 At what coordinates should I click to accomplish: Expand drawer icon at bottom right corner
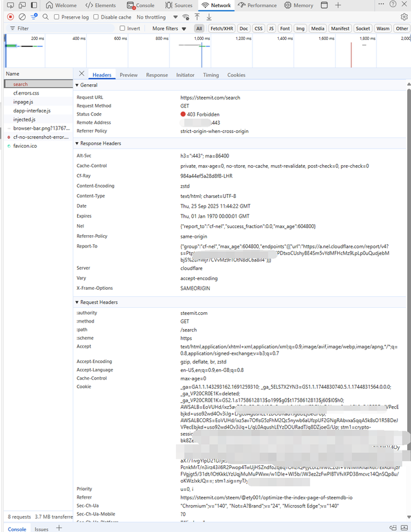[404, 528]
